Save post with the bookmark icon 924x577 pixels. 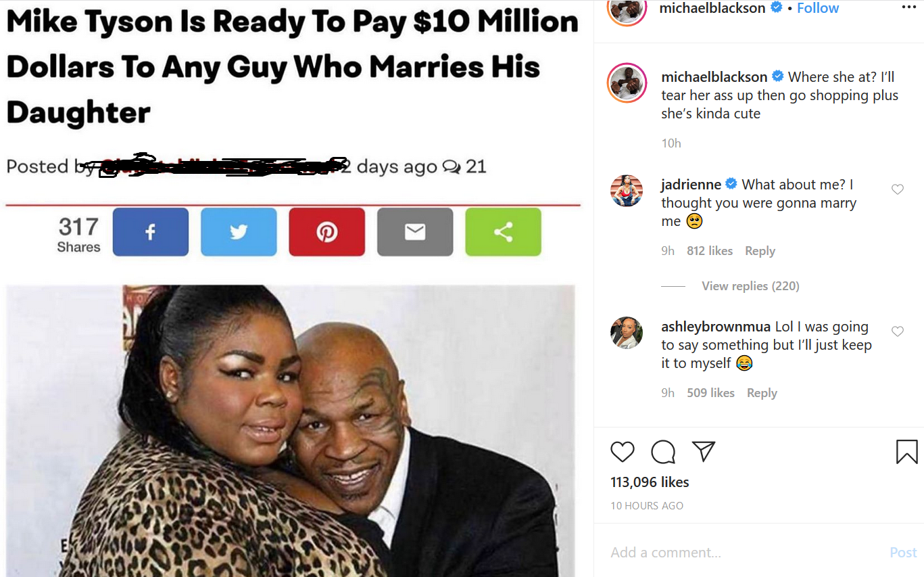(906, 452)
